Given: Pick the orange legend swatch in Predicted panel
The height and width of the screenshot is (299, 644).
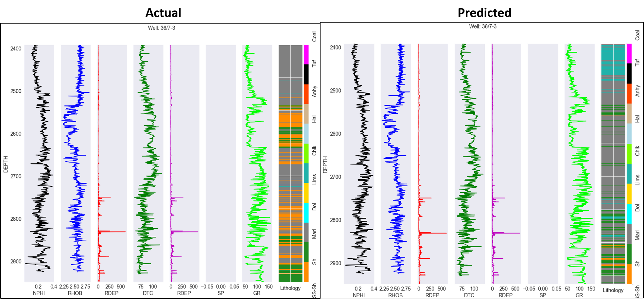Looking at the screenshot, I should click(x=629, y=274).
